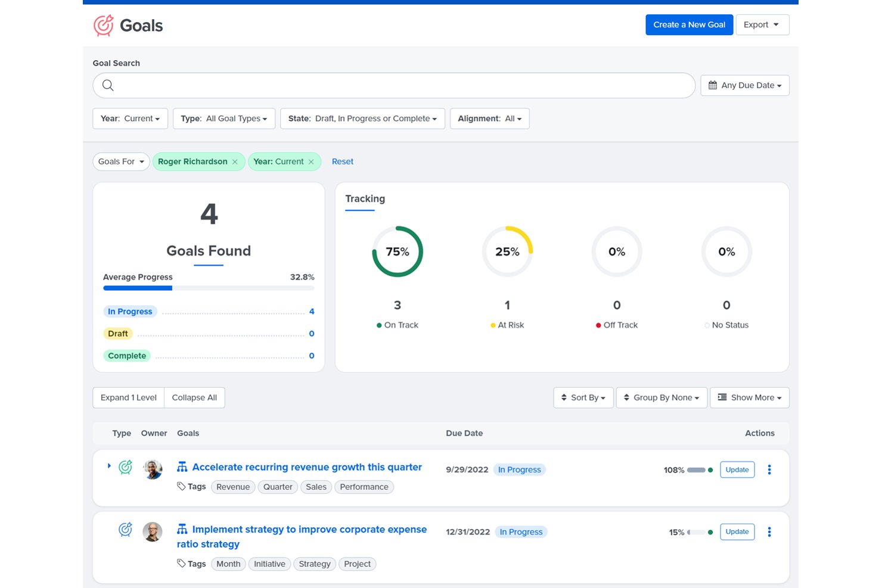Click the Reset filters link
The height and width of the screenshot is (588, 882).
click(x=343, y=161)
